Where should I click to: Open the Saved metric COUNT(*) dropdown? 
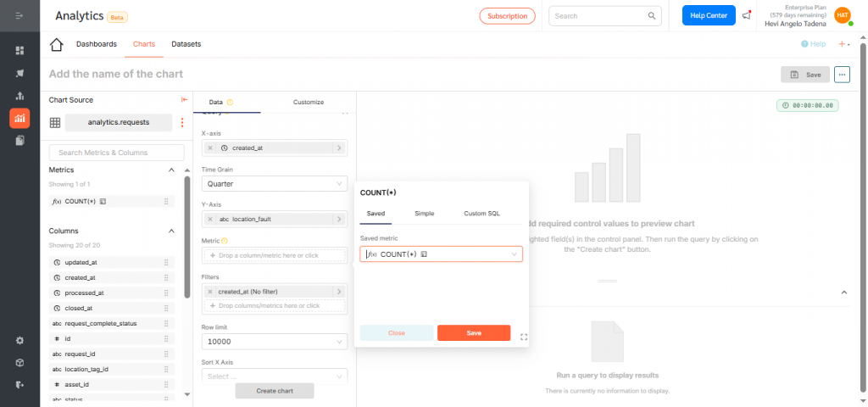[x=441, y=254]
